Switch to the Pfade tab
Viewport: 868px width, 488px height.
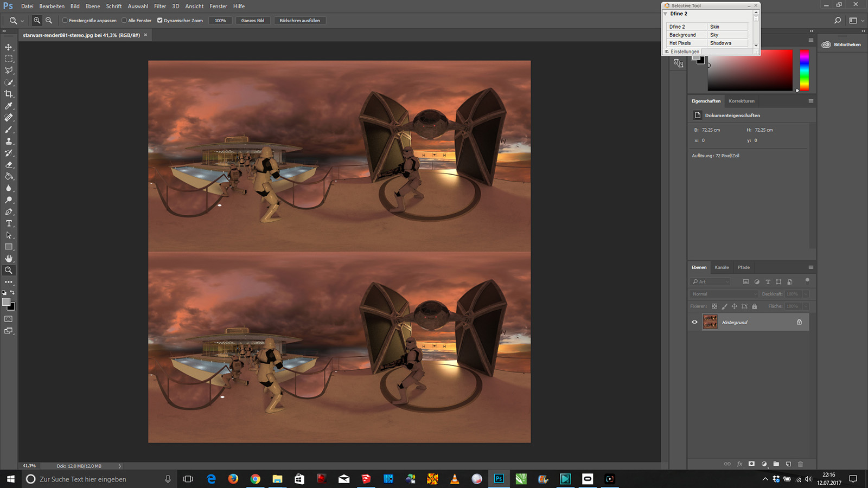pyautogui.click(x=743, y=267)
